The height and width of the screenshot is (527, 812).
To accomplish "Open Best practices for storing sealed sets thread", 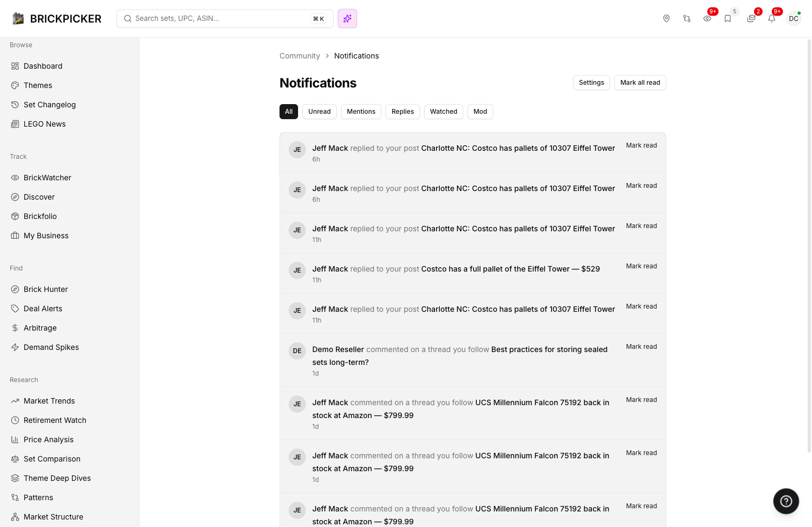I will [460, 356].
